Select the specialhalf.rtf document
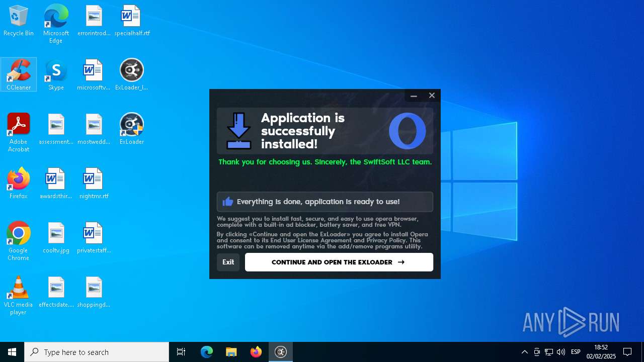 tap(132, 21)
